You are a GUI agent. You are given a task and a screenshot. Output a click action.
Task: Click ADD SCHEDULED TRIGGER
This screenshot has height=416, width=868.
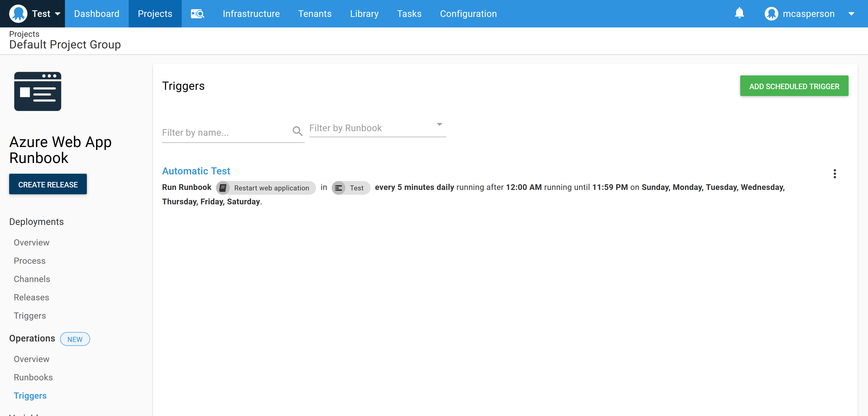click(x=794, y=86)
